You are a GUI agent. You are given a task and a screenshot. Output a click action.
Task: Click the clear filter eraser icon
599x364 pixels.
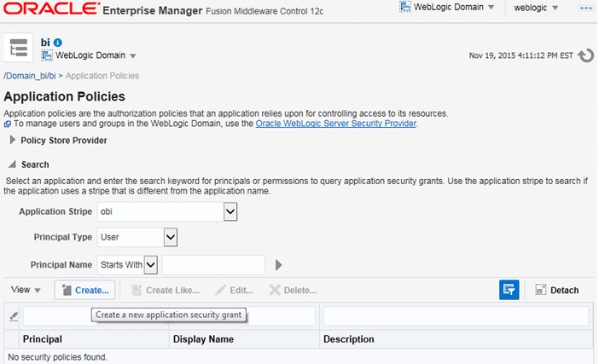tap(14, 316)
